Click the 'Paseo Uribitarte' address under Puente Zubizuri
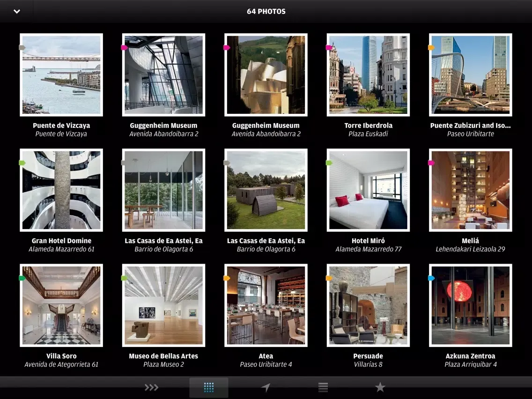Screen dimensions: 532x399 (x=471, y=134)
